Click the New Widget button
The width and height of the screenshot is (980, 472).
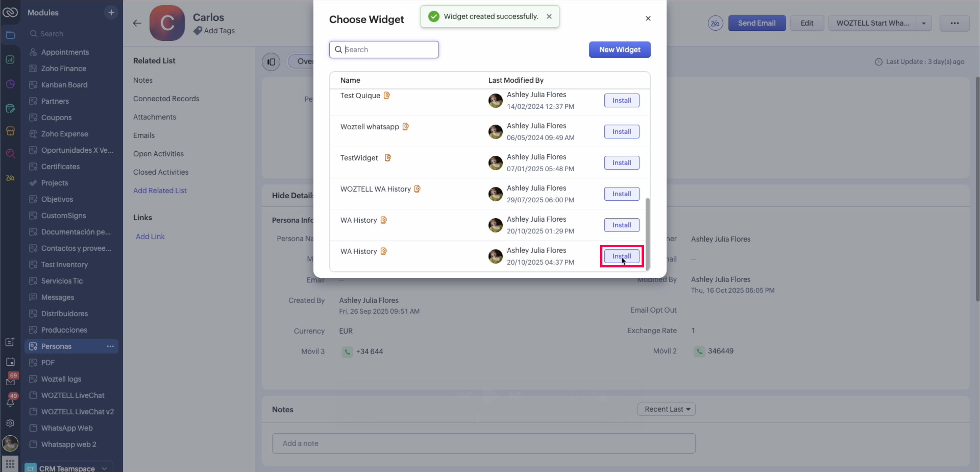tap(619, 49)
